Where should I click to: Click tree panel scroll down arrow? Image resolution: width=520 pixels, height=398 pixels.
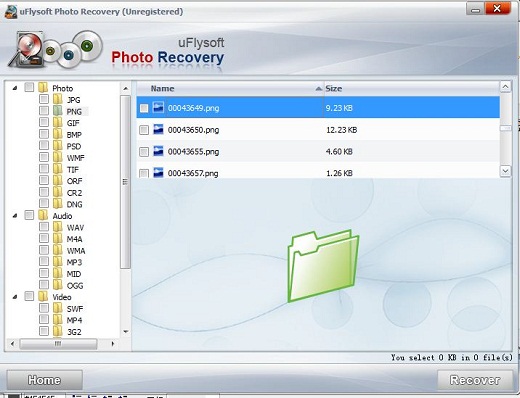(125, 332)
